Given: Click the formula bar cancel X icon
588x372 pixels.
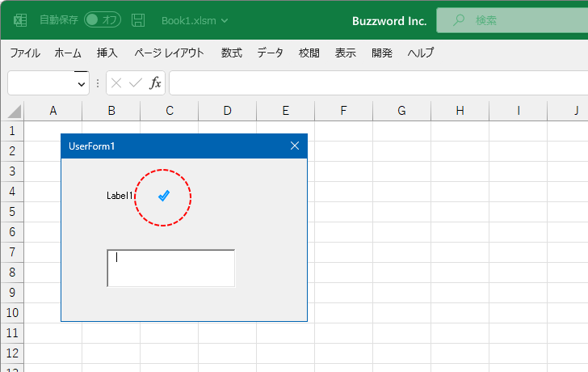Looking at the screenshot, I should 116,82.
